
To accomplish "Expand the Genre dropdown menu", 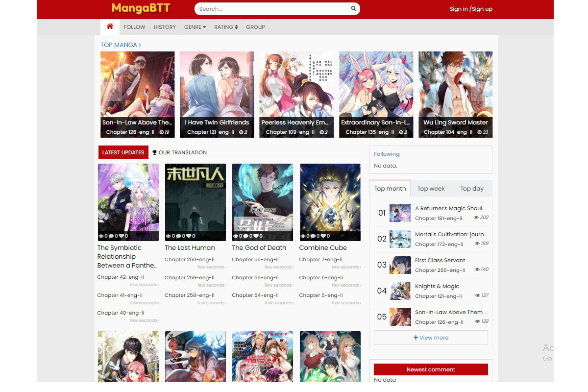I will click(195, 27).
